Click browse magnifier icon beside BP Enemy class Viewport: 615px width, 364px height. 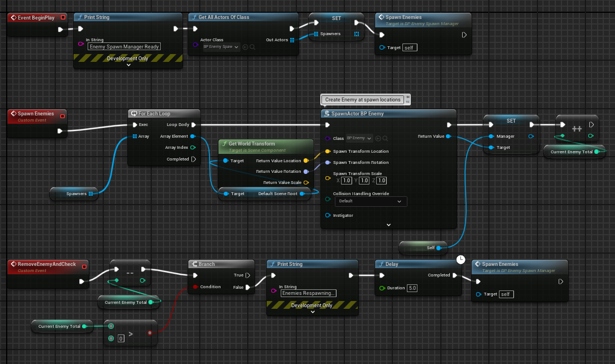point(385,138)
